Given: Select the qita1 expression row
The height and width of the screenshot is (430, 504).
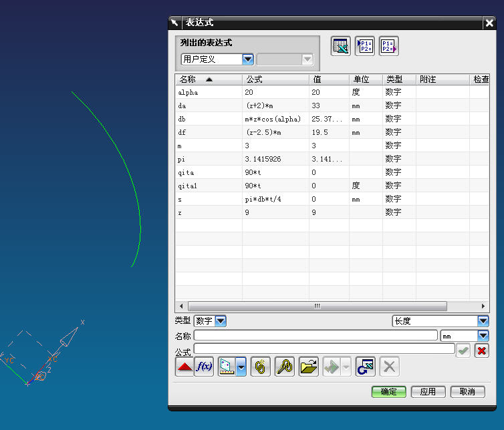Looking at the screenshot, I should pyautogui.click(x=332, y=186).
